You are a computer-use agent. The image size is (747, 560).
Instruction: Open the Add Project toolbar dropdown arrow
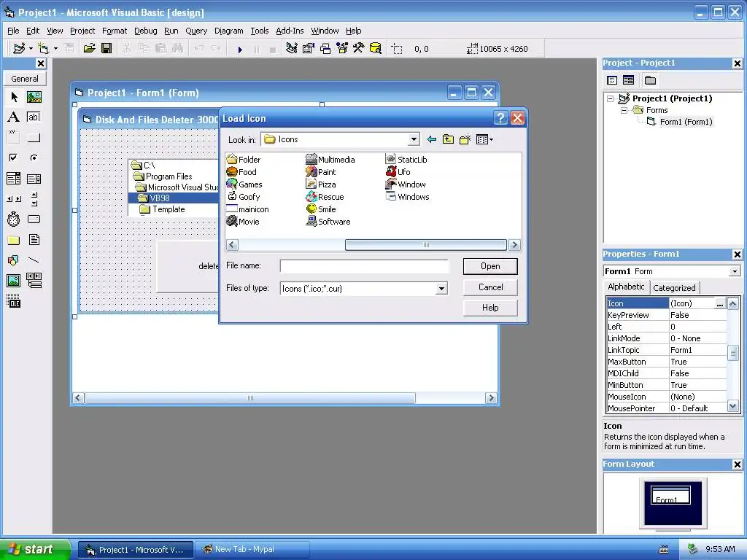click(31, 49)
